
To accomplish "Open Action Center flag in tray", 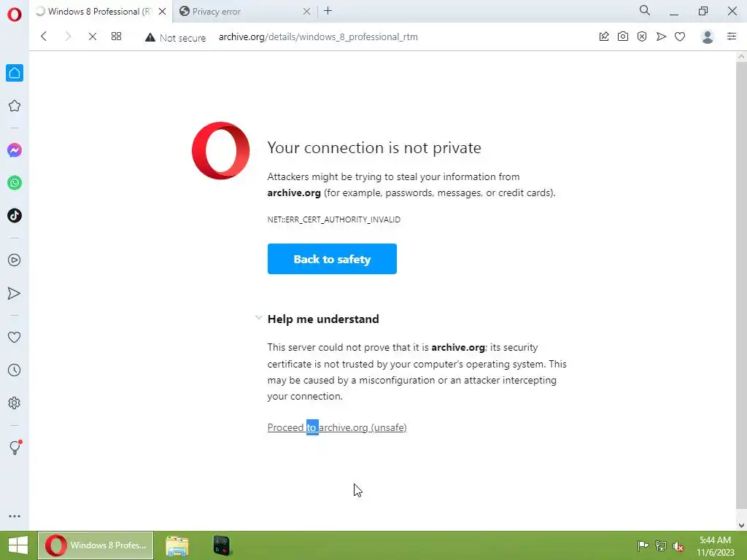I will pos(643,545).
